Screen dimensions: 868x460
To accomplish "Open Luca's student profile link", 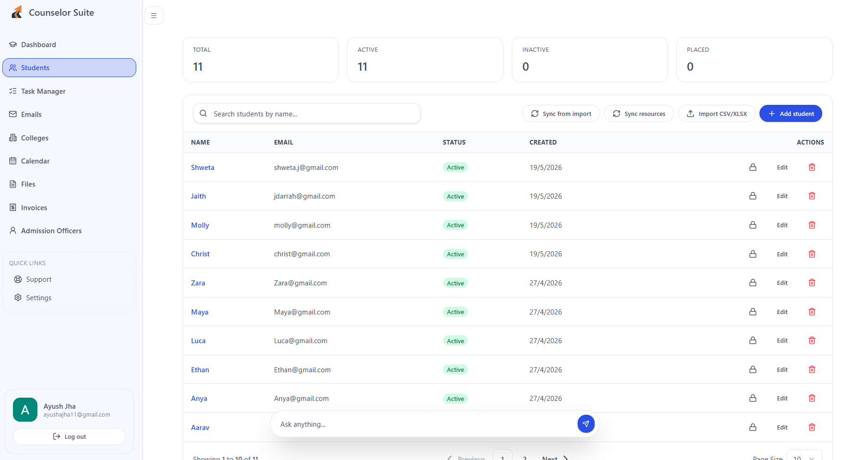I will [198, 340].
